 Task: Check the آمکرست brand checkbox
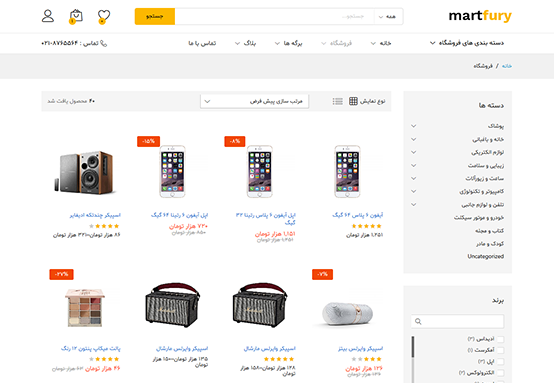click(x=500, y=350)
